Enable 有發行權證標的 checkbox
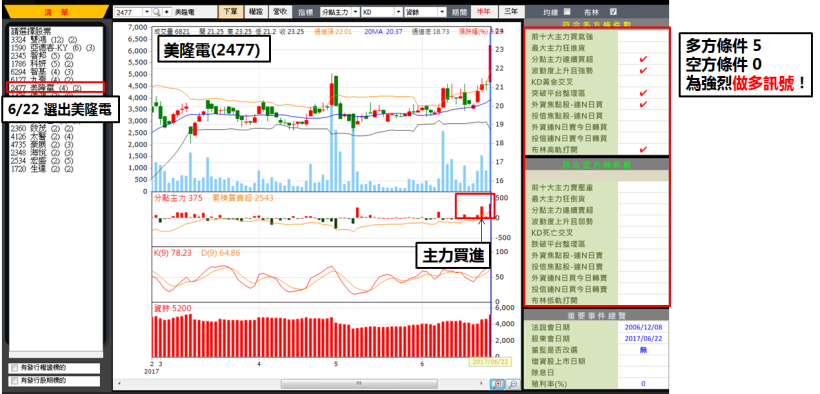Viewport: 820px width, 394px height. (x=14, y=368)
